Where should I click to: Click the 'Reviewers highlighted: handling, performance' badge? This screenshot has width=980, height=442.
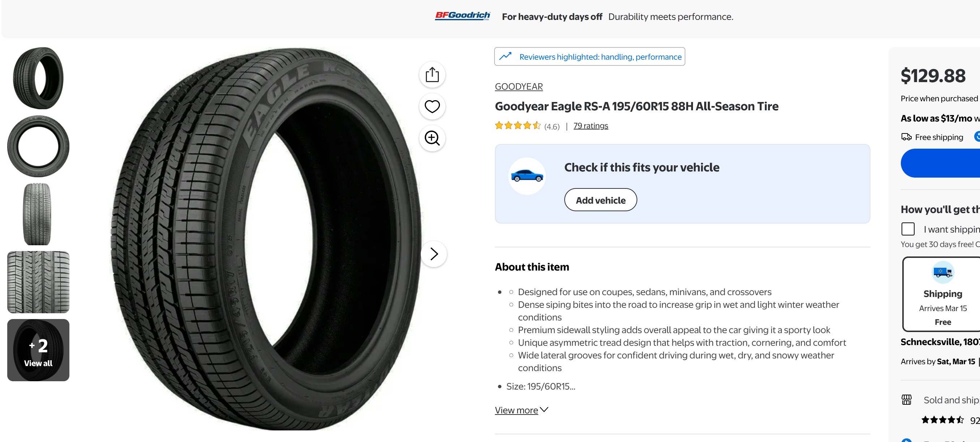click(600, 57)
